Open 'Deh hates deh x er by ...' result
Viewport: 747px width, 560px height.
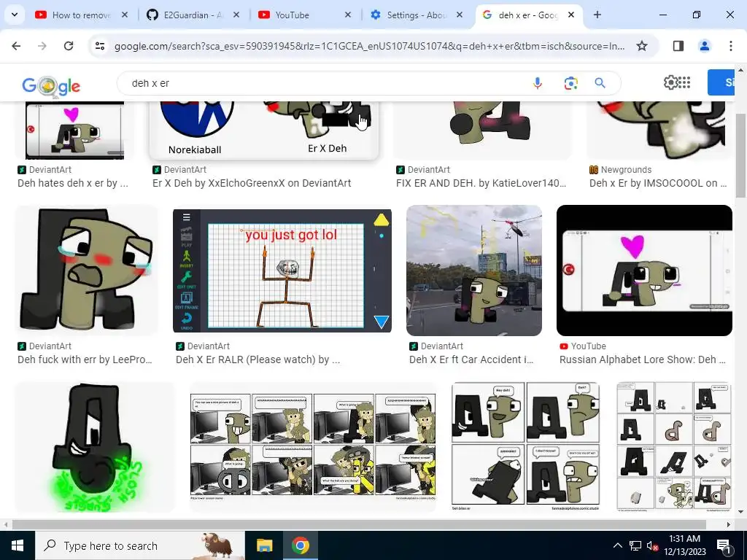(x=73, y=183)
